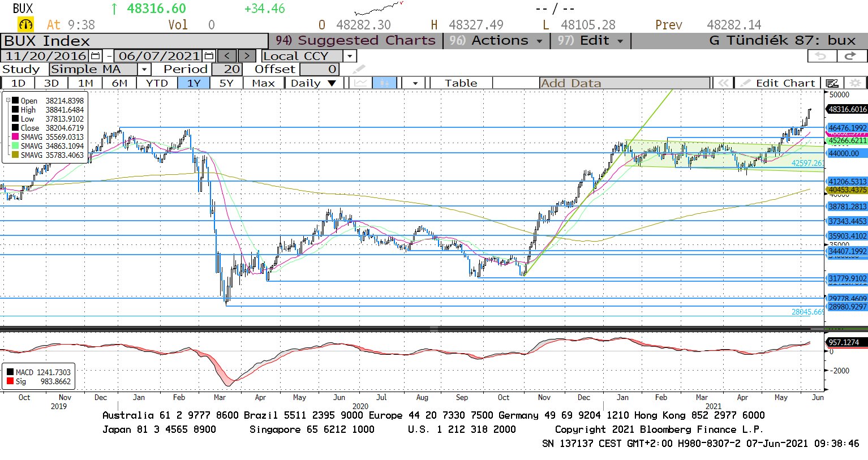Click the chart panel divider handle
The height and width of the screenshot is (460, 868).
click(x=434, y=329)
